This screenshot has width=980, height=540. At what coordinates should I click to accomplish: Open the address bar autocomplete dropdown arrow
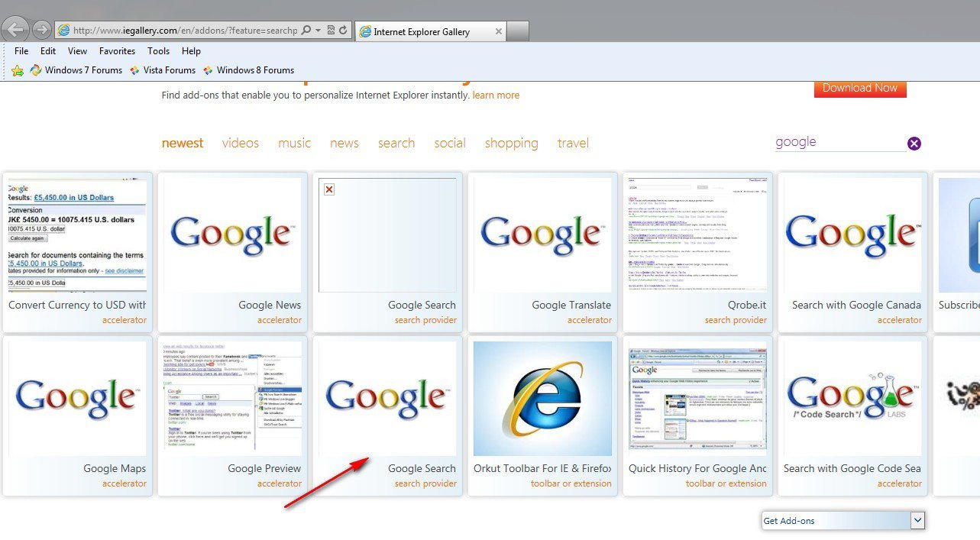tap(318, 31)
